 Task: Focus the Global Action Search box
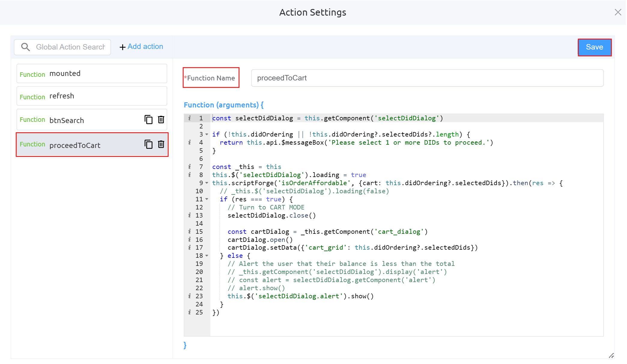(70, 47)
